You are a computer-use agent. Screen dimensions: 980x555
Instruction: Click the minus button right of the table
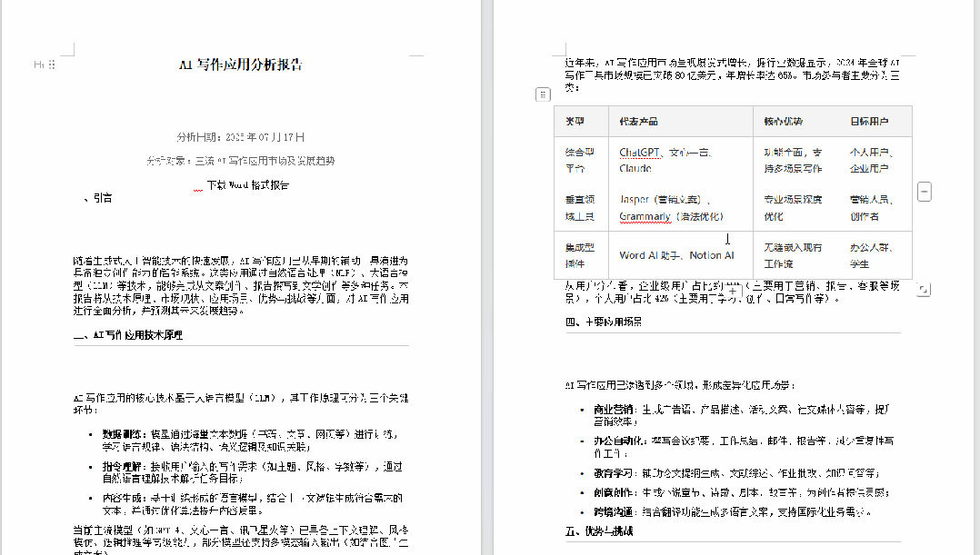click(x=925, y=192)
